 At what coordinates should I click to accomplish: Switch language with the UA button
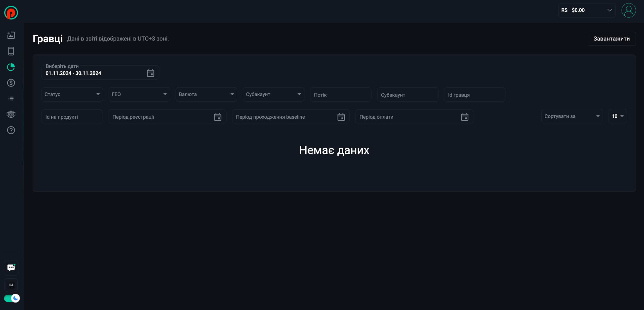pos(11,285)
